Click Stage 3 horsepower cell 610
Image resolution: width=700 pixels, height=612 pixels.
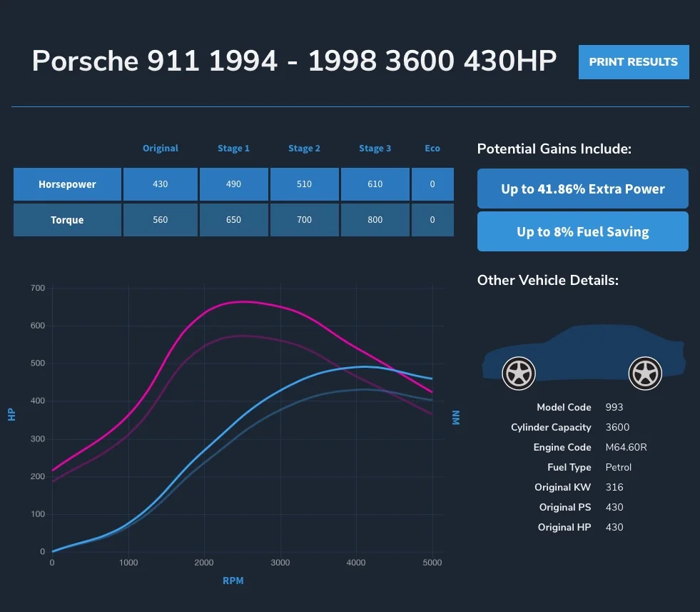tap(375, 184)
